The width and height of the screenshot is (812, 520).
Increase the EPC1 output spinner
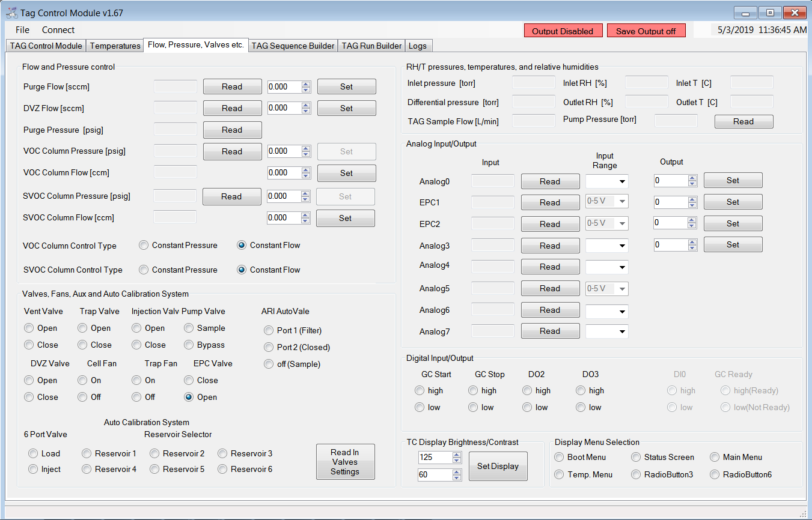692,199
